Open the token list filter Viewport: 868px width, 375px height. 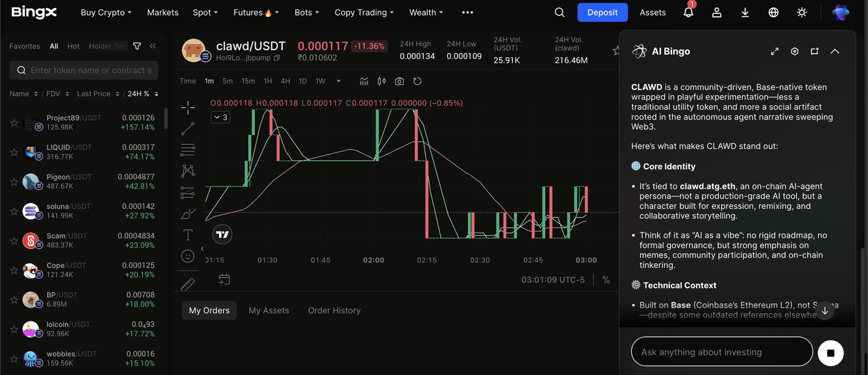137,46
